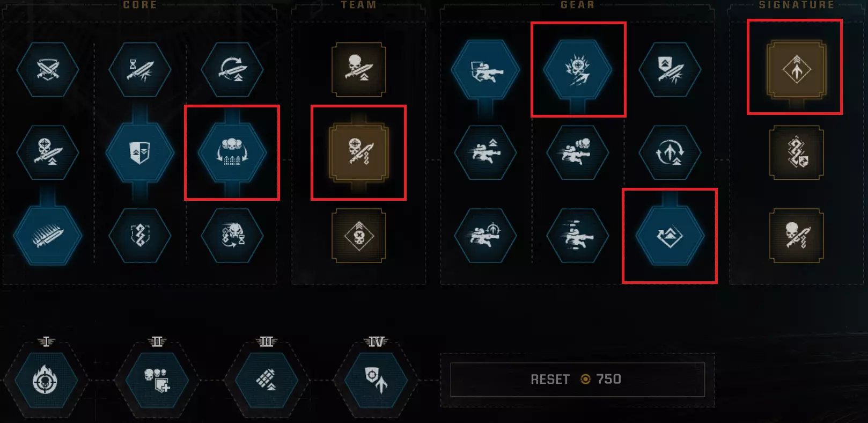Open prestige perk II skulls icon
868x423 pixels.
pos(157,380)
